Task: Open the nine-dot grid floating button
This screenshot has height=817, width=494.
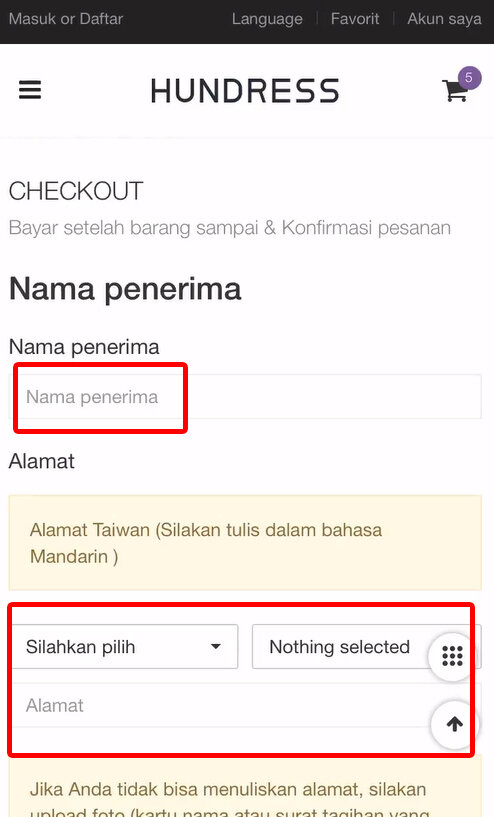Action: pyautogui.click(x=452, y=655)
